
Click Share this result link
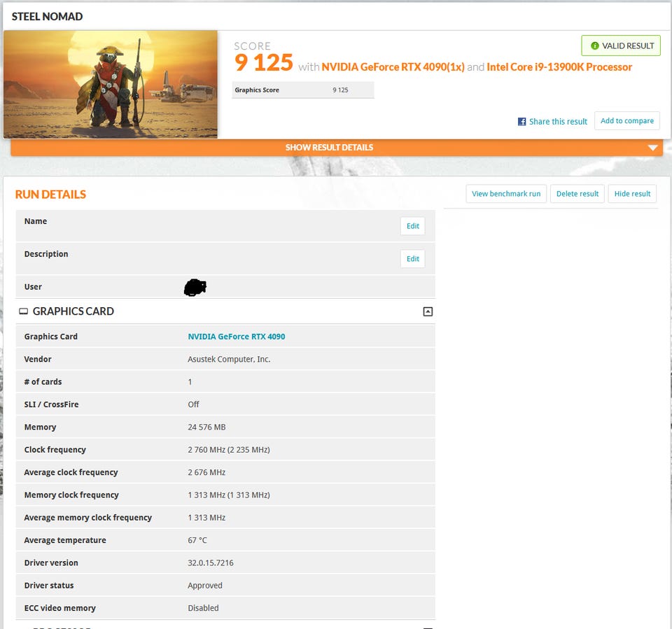pos(558,122)
